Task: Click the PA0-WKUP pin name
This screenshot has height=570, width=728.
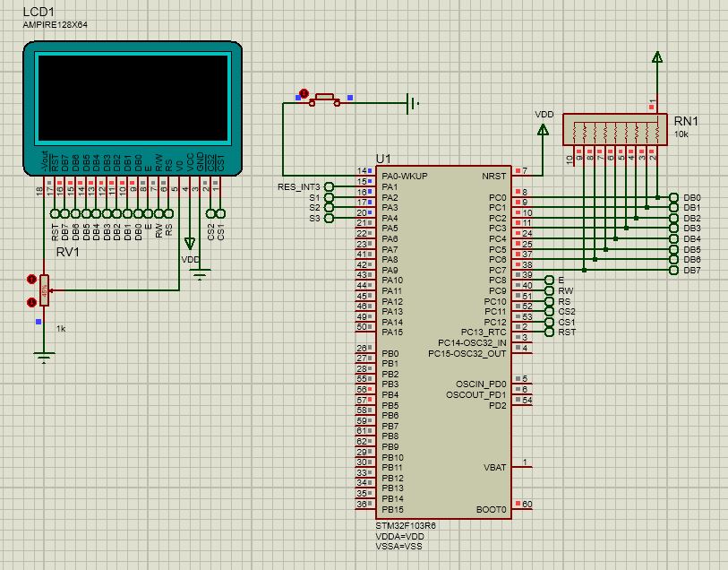Action: pos(405,177)
